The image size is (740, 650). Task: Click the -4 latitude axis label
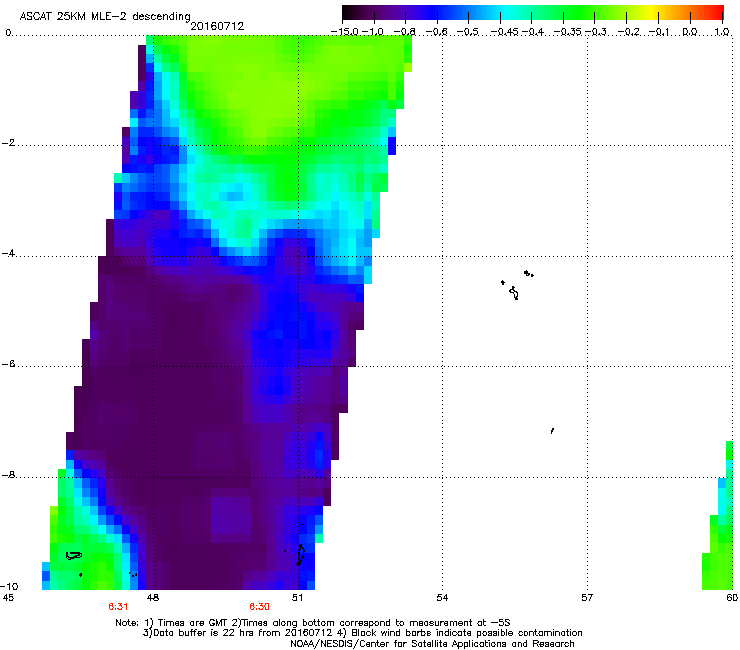pos(8,253)
